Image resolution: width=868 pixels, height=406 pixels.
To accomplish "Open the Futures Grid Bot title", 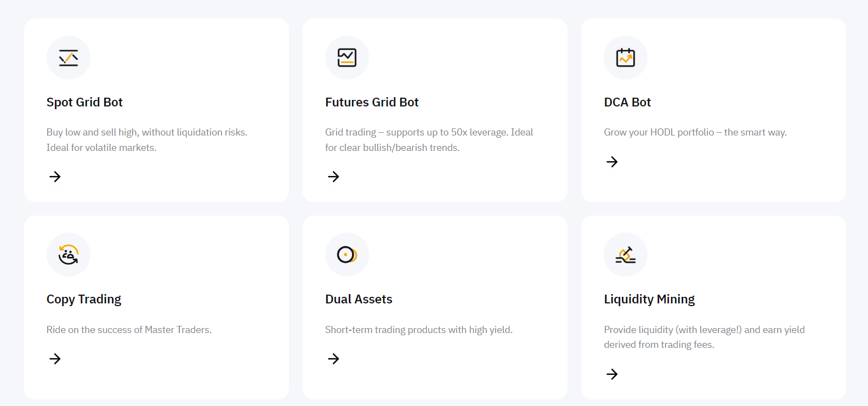I will [372, 103].
